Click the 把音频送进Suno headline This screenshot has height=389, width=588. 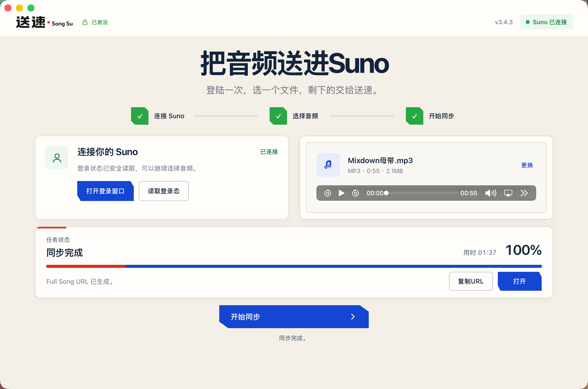pyautogui.click(x=294, y=63)
